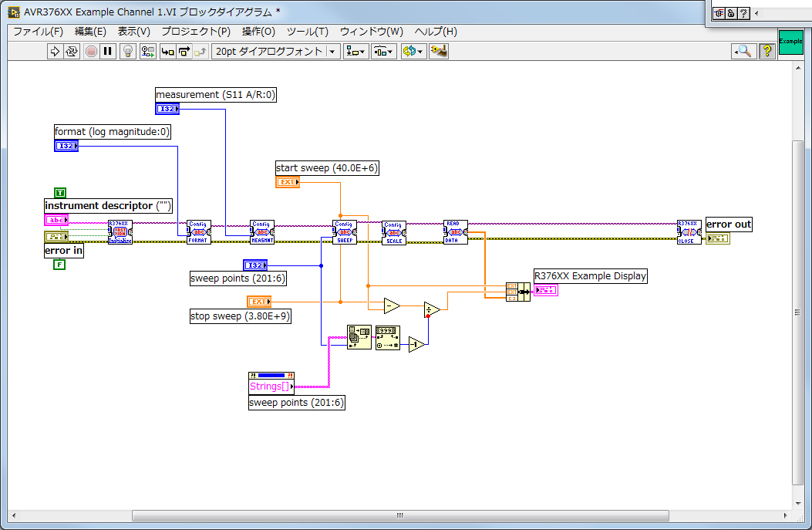This screenshot has height=530, width=812.
Task: Click the vertical scrollbar thumb
Action: [797, 312]
